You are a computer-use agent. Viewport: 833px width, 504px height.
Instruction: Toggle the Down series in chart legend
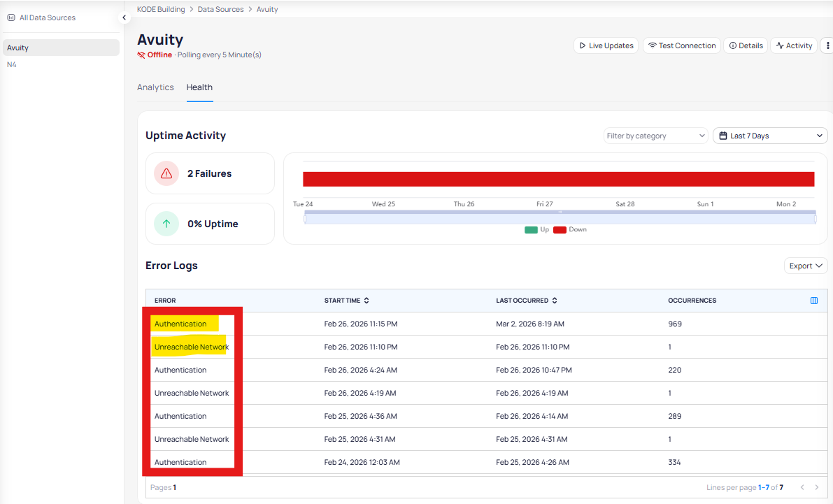[x=570, y=229]
